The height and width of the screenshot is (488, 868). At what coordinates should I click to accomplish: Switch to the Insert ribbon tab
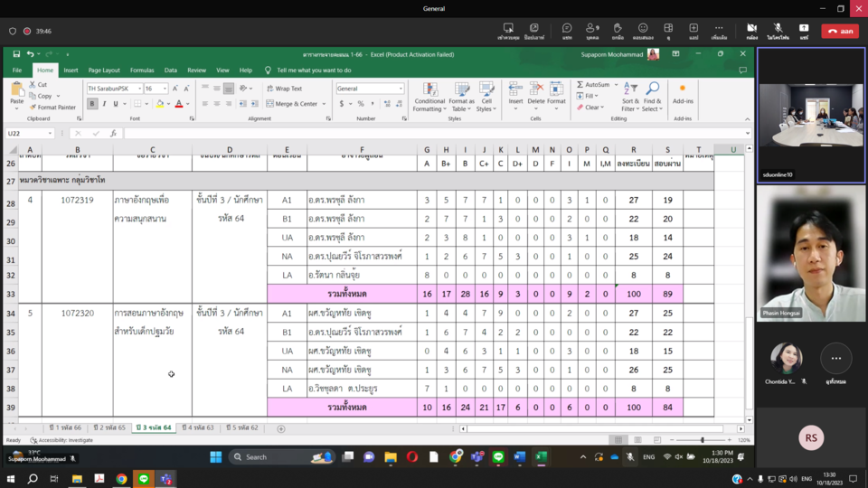click(x=71, y=70)
